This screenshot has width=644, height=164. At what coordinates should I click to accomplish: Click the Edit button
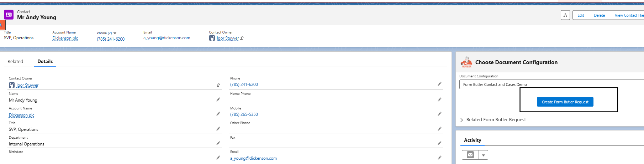581,15
